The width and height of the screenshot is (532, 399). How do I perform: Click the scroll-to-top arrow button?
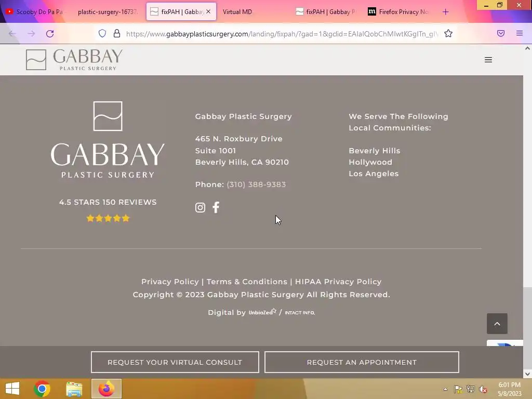(497, 324)
